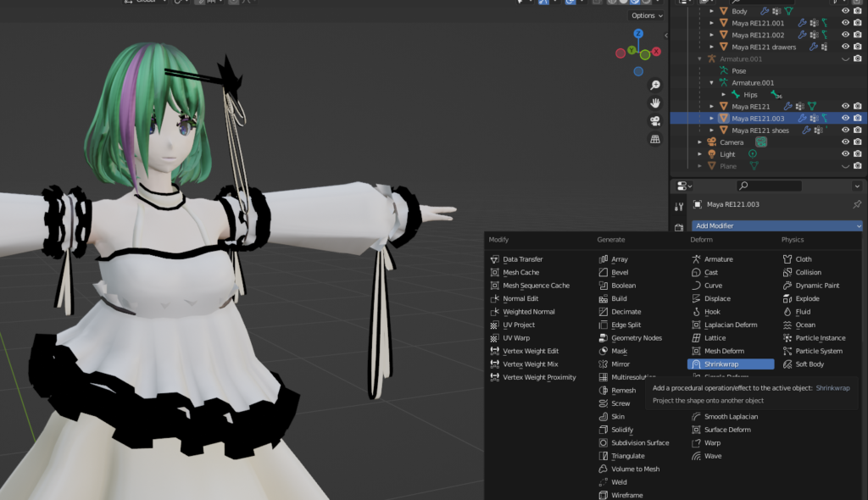Select the Plane object in outliner
The height and width of the screenshot is (500, 868).
coord(728,166)
